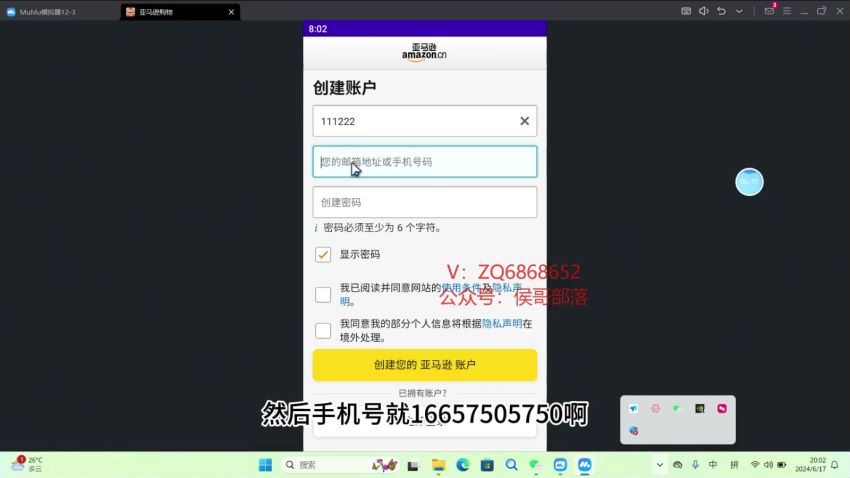Image resolution: width=850 pixels, height=478 pixels.
Task: Click the green tray overflow icon
Action: (x=677, y=408)
